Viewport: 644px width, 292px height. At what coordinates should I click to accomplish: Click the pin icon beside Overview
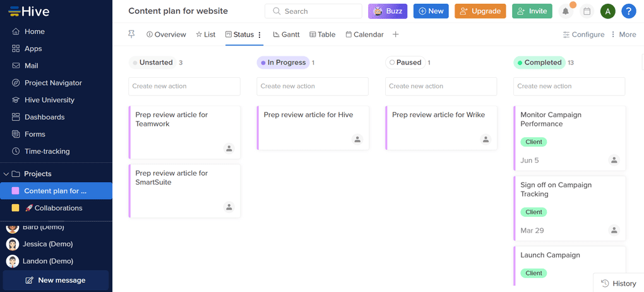[x=131, y=35]
